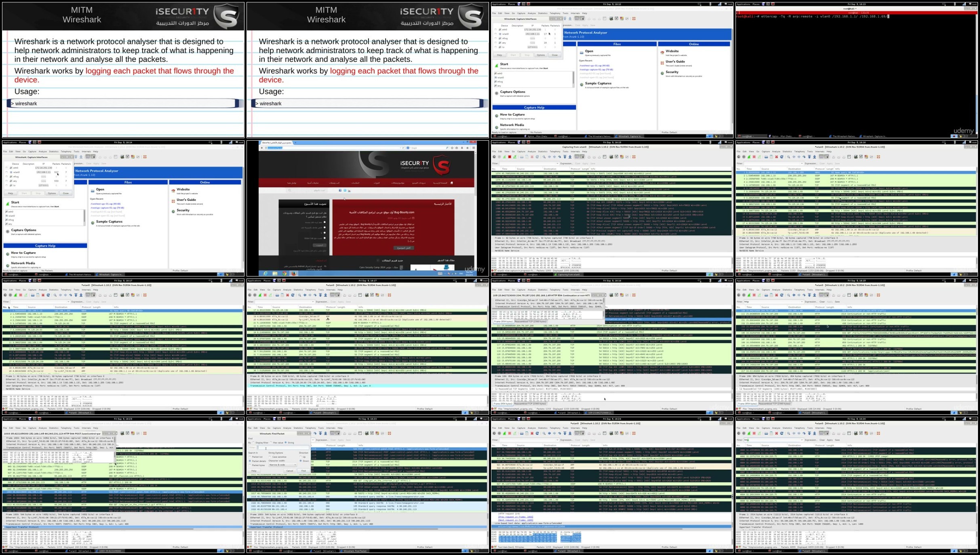Screen dimensions: 980x555
Task: Toggle the colorize packet list icon, 16:19 frame
Action: (822, 295)
